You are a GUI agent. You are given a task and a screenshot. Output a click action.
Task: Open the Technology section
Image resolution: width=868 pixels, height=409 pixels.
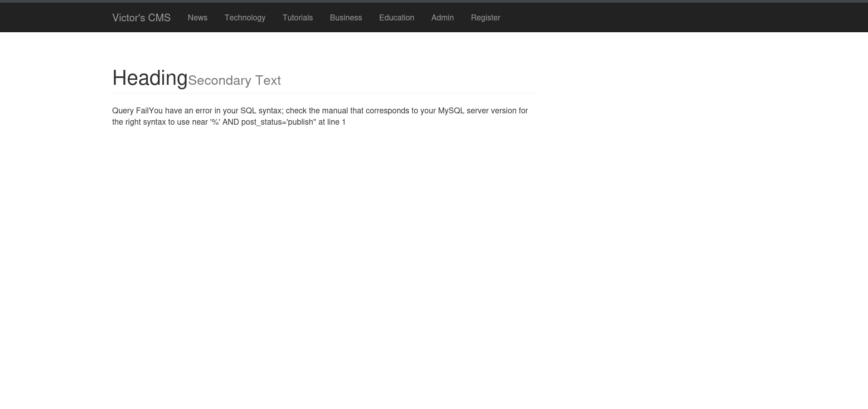pyautogui.click(x=245, y=18)
